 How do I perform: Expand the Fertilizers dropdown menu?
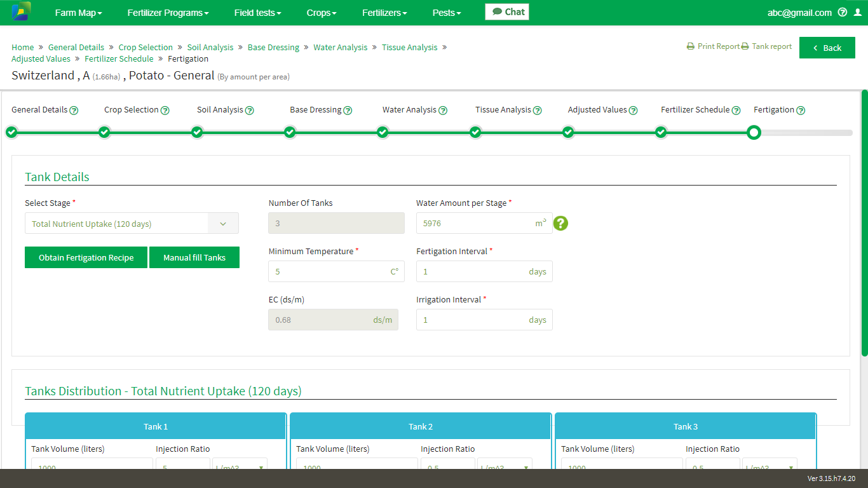click(x=384, y=13)
